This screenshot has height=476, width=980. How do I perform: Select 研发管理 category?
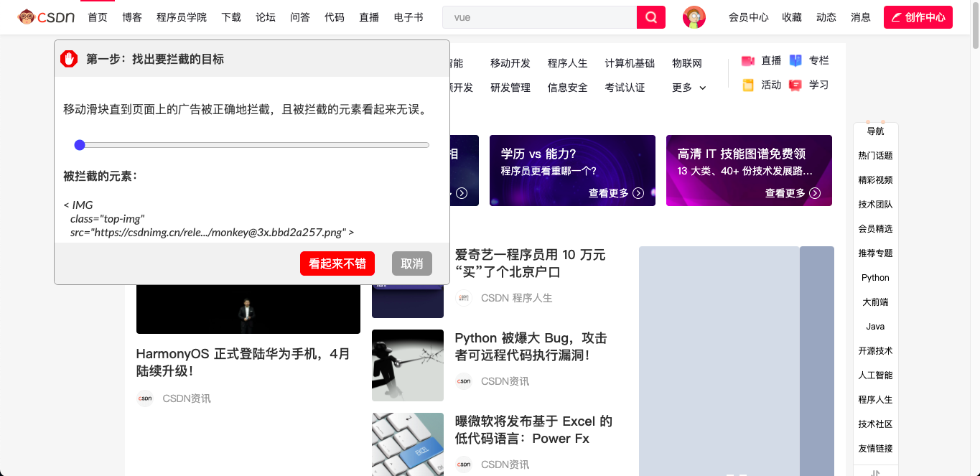[510, 88]
